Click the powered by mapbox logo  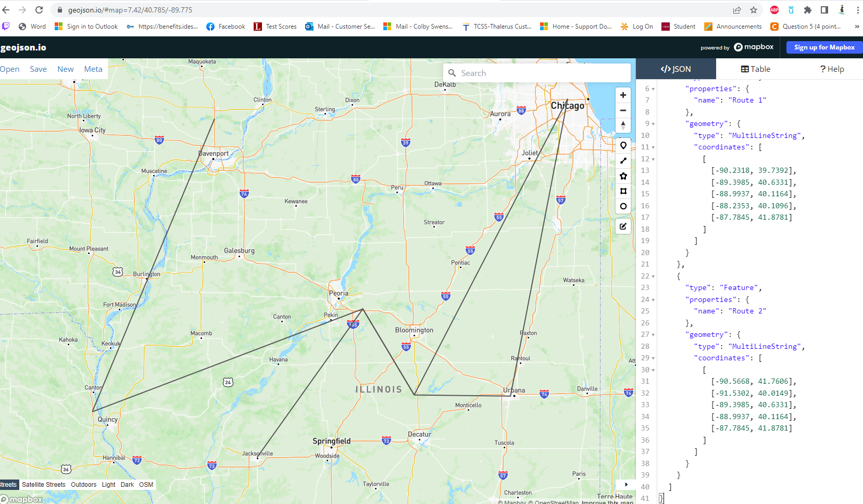point(737,47)
